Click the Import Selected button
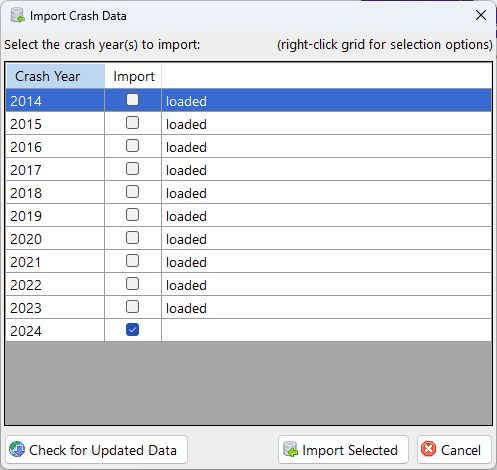497x470 pixels. tap(343, 450)
